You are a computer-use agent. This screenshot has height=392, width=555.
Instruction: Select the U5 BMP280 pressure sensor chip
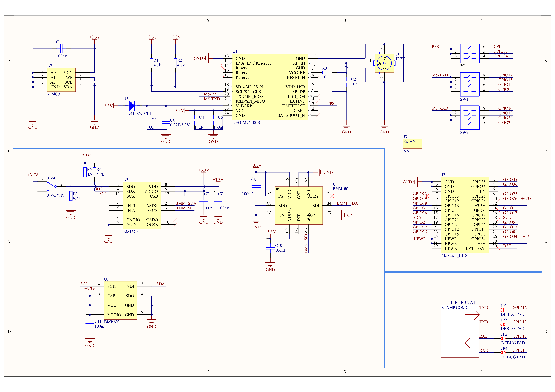pos(121,300)
